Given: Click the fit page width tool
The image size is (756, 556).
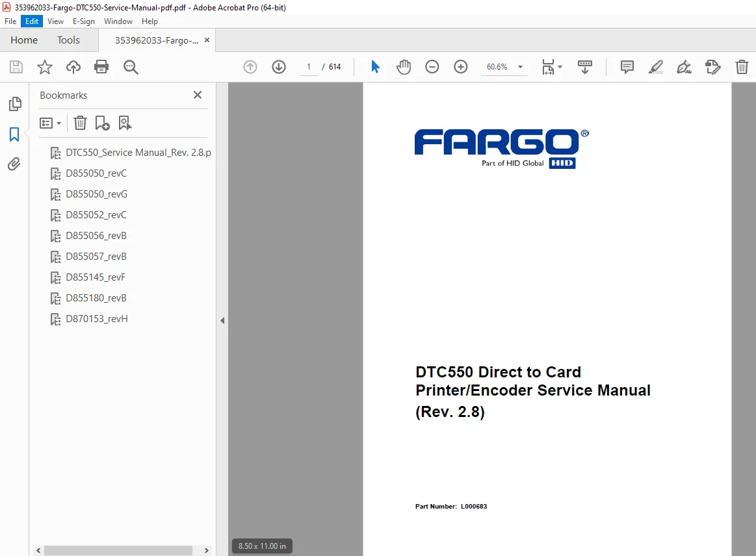Looking at the screenshot, I should click(x=548, y=67).
